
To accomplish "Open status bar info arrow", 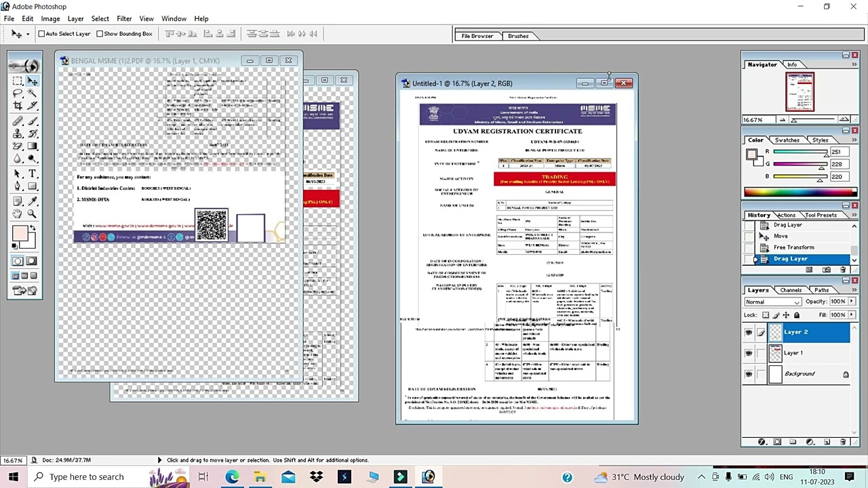I will tap(159, 460).
